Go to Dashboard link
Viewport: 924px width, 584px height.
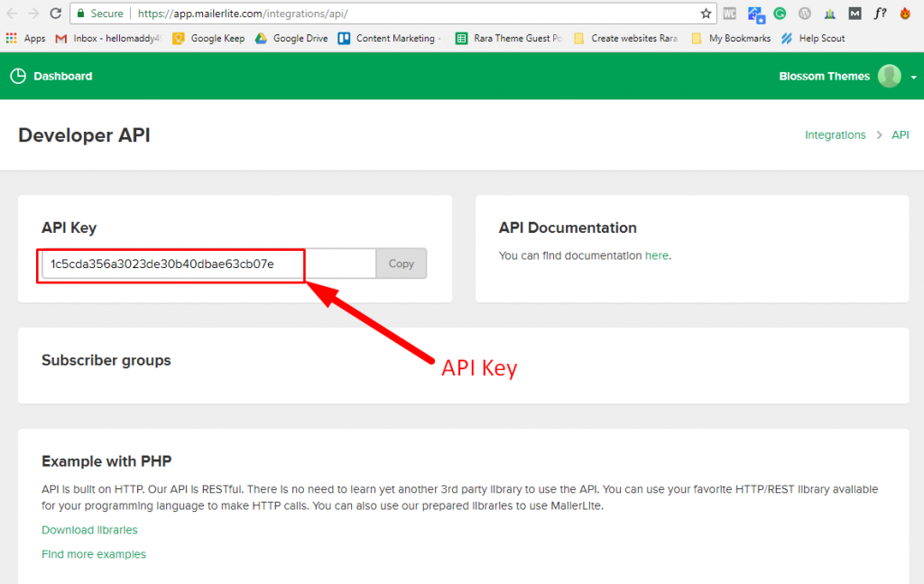63,76
